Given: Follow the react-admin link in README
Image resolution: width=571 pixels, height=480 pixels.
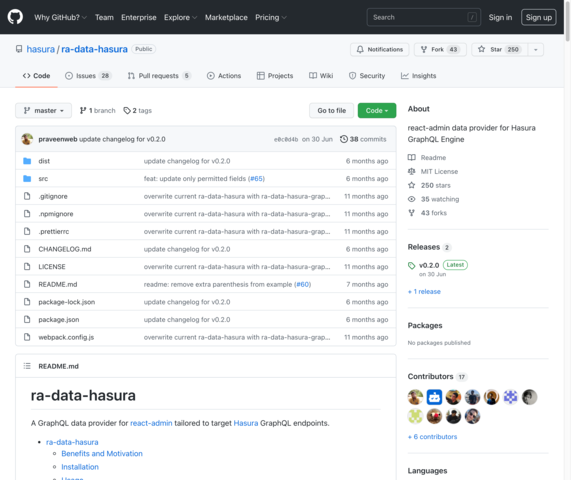Looking at the screenshot, I should (x=151, y=423).
